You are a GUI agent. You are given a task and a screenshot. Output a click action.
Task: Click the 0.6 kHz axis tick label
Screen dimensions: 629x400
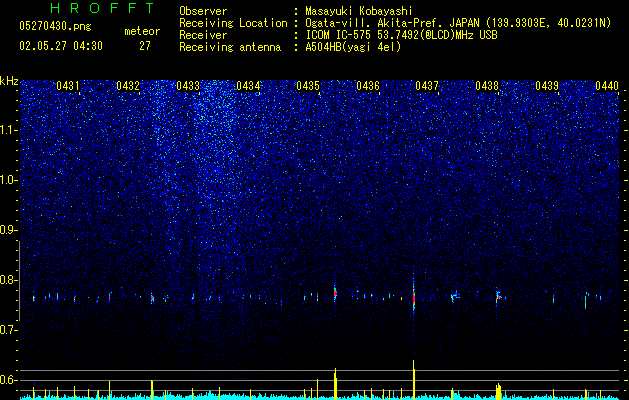pyautogui.click(x=7, y=380)
